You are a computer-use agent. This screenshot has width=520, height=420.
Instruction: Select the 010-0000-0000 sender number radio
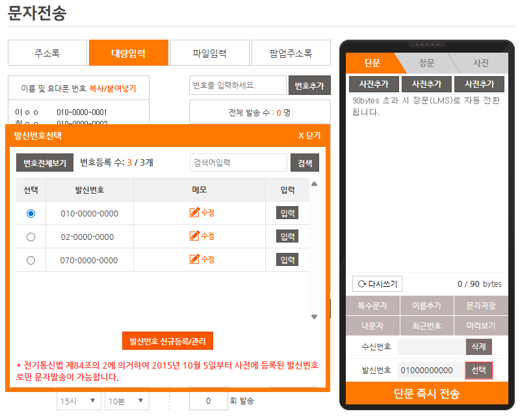coord(31,213)
